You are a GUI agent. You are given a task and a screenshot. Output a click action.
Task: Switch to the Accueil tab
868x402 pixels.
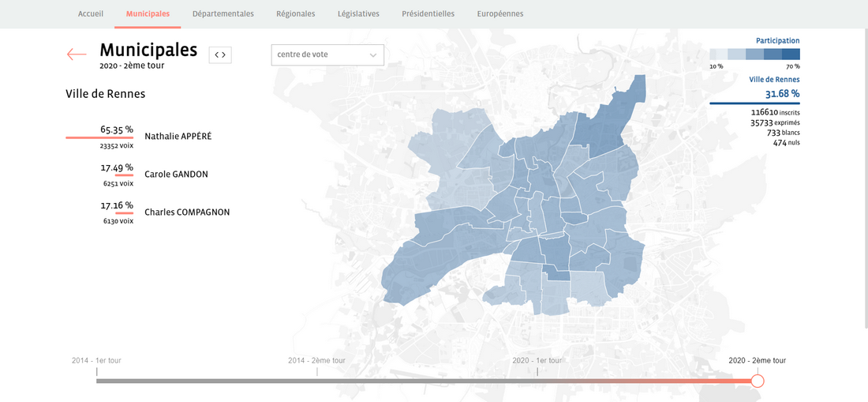91,14
